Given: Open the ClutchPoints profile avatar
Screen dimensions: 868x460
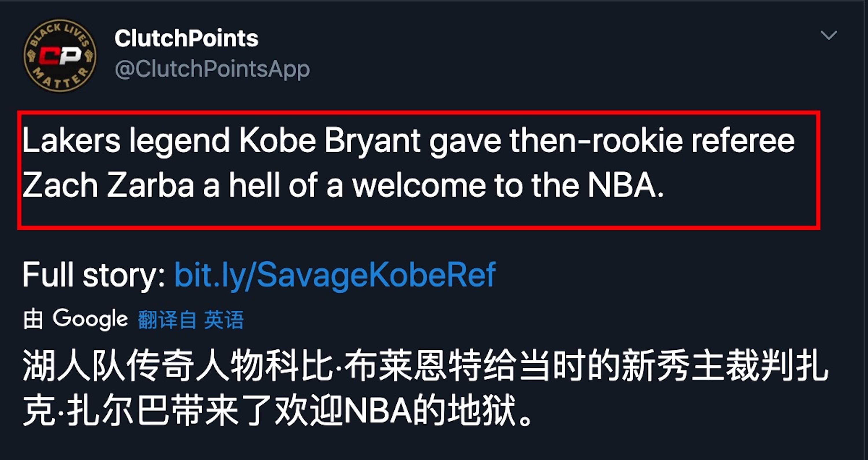Looking at the screenshot, I should (x=60, y=56).
